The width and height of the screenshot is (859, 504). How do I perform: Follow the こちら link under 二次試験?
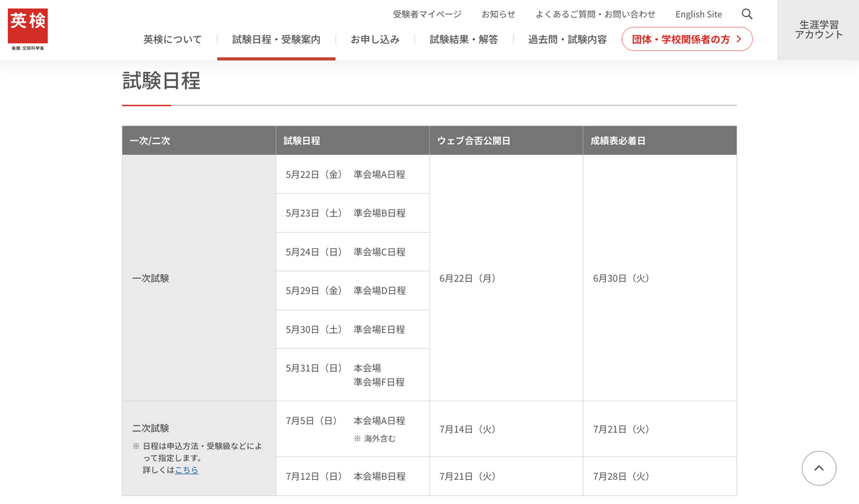pyautogui.click(x=187, y=470)
